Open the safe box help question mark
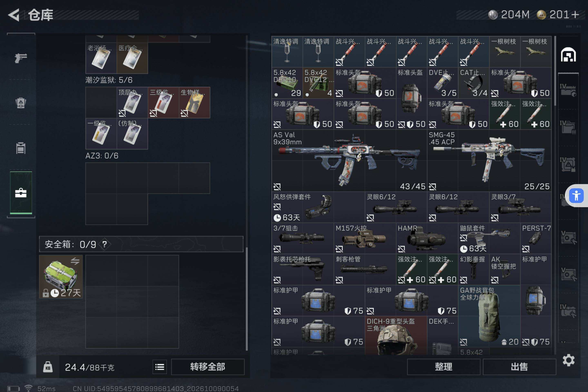This screenshot has width=588, height=392. point(105,244)
